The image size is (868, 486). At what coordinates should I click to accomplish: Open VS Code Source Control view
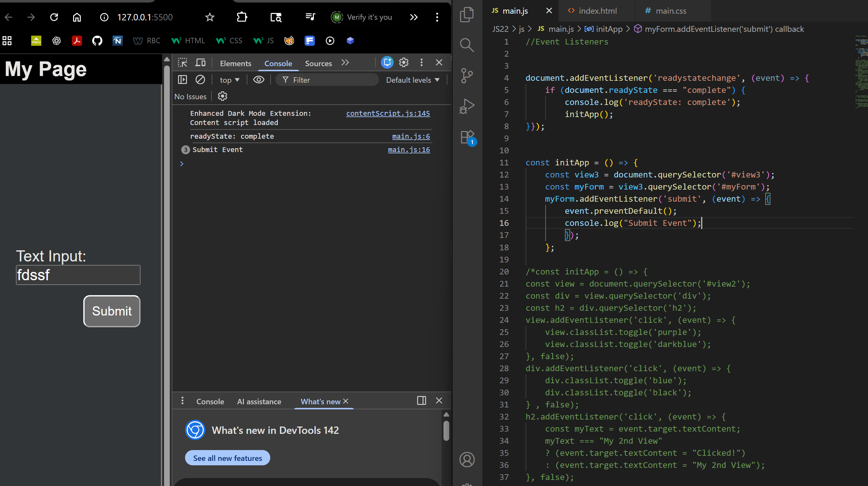click(x=467, y=75)
